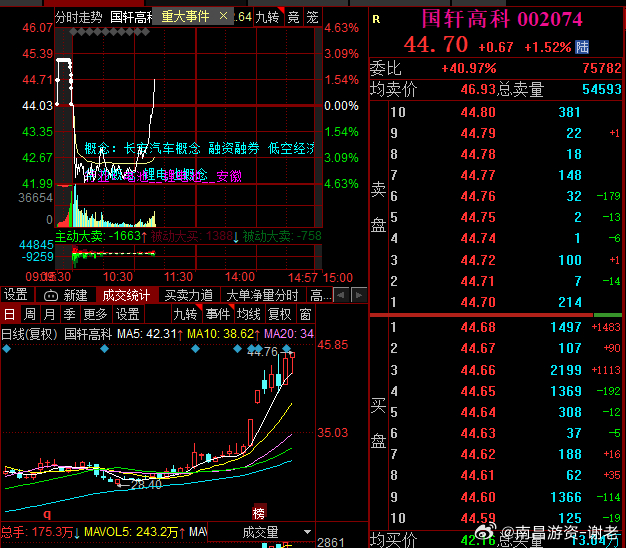Select 季 quarterly K-line period
The height and width of the screenshot is (548, 626).
coord(69,315)
